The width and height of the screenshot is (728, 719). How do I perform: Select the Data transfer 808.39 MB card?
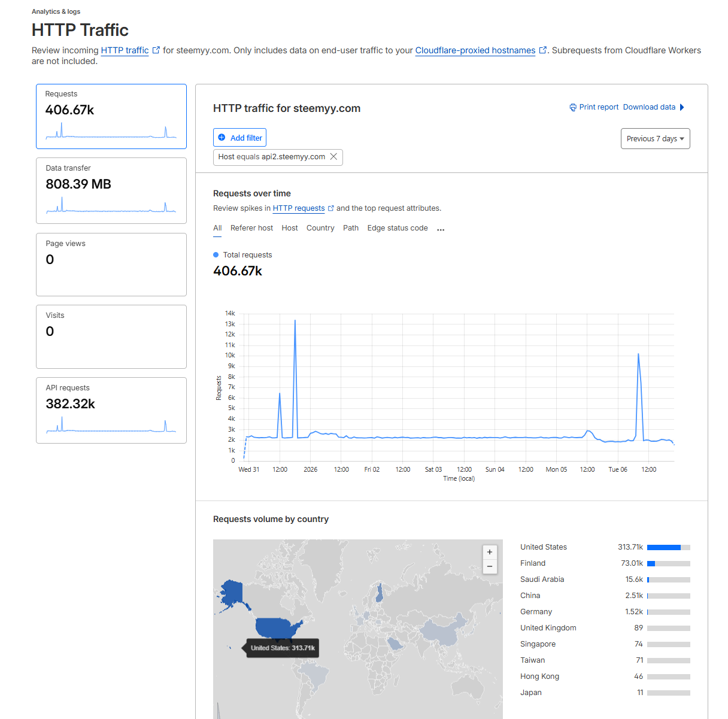click(x=111, y=191)
